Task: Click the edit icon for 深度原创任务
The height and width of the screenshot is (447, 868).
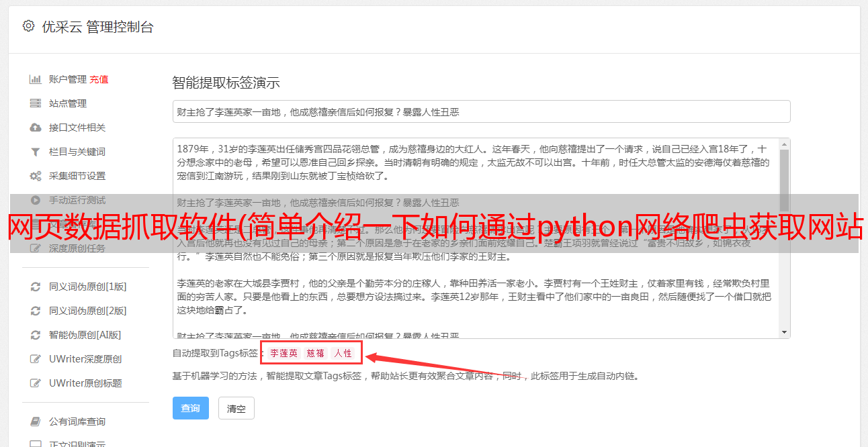Action: pos(36,248)
